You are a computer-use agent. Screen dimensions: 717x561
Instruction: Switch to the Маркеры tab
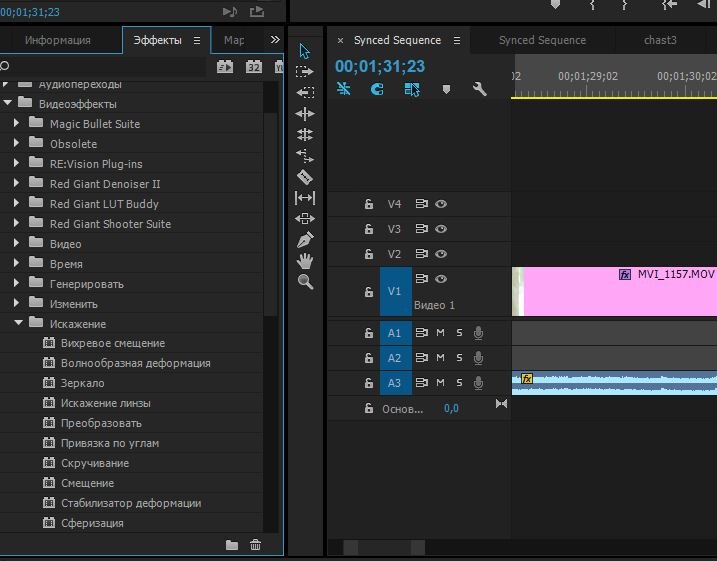234,40
